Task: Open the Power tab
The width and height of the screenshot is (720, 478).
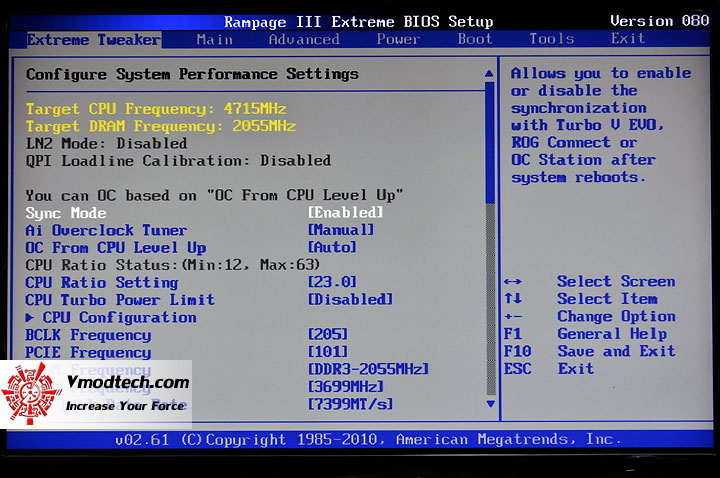Action: 398,39
